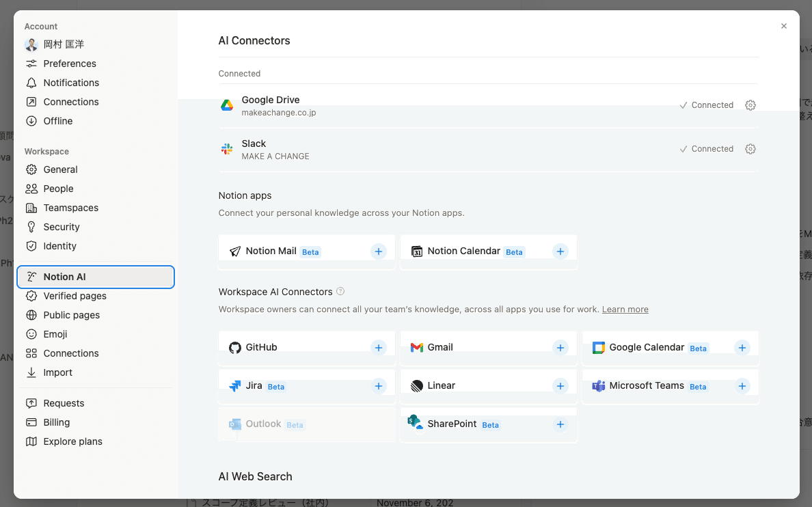The height and width of the screenshot is (507, 812).
Task: Open Preferences in the sidebar
Action: click(x=69, y=64)
